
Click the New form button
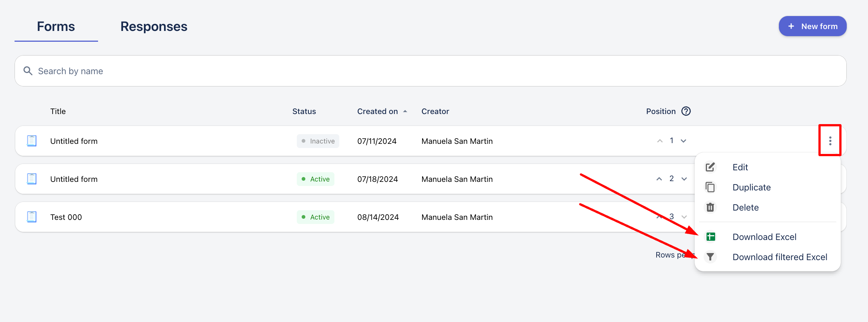(812, 26)
